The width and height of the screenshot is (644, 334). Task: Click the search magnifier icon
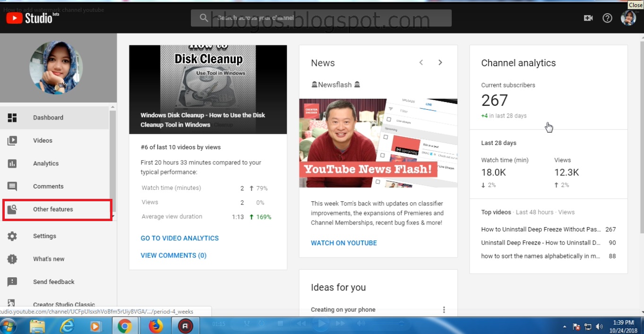[x=204, y=18]
